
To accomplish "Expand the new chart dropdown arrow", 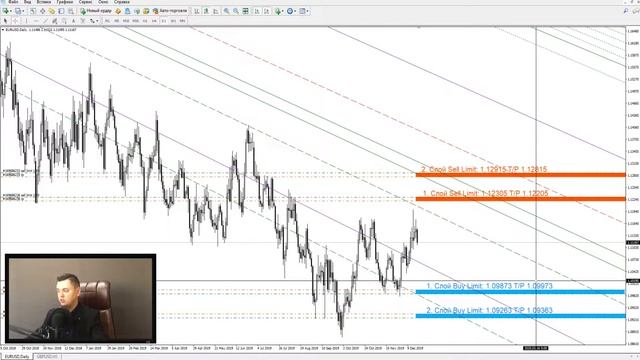I will click(11, 11).
